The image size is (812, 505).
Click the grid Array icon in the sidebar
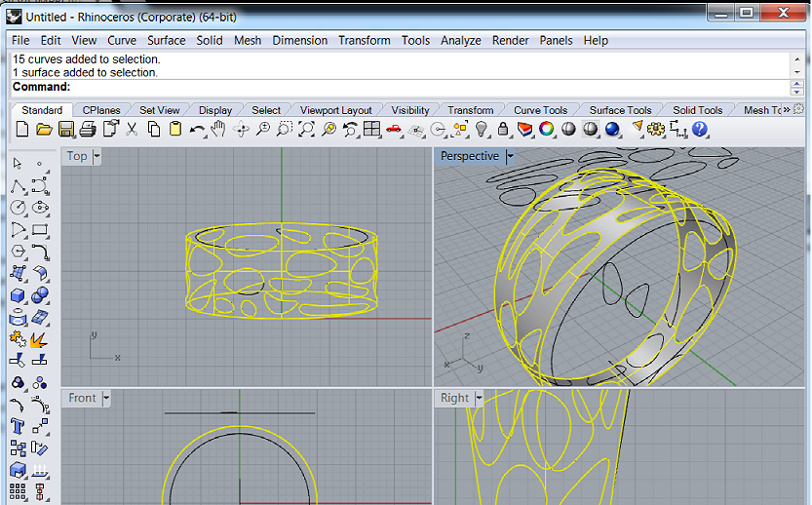pyautogui.click(x=18, y=491)
